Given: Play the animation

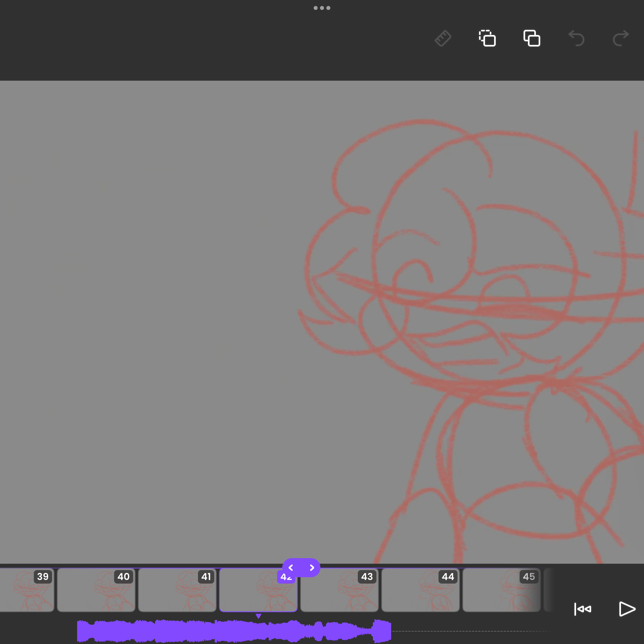Looking at the screenshot, I should [x=627, y=609].
